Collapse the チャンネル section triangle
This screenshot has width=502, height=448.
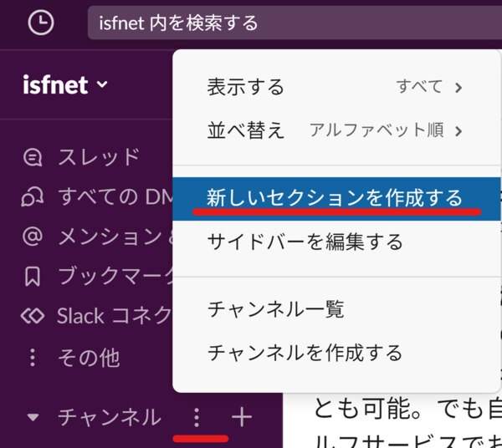(x=33, y=417)
